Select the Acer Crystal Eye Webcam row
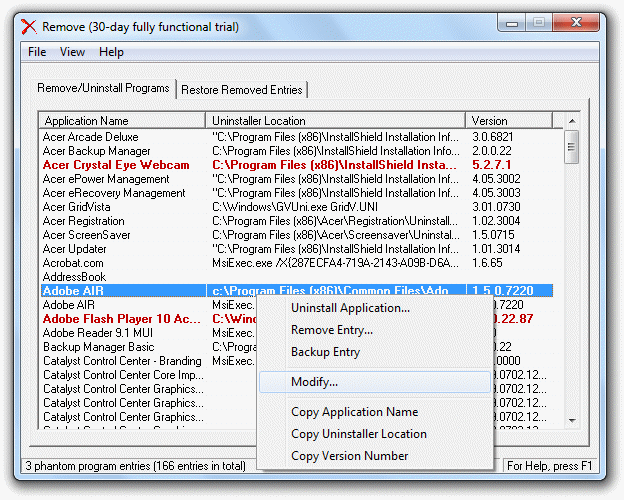The width and height of the screenshot is (624, 500). pyautogui.click(x=115, y=165)
